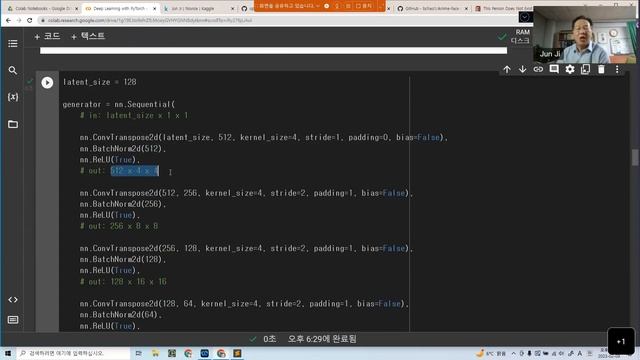The width and height of the screenshot is (640, 360).
Task: Open the Sublime Text taskbar icon
Action: click(237, 353)
